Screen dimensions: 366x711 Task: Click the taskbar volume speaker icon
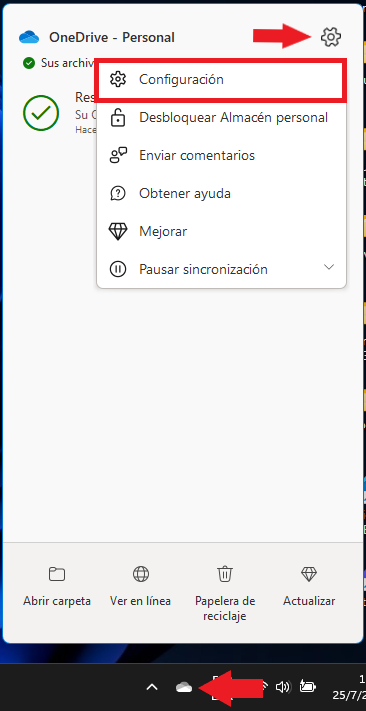click(x=283, y=687)
